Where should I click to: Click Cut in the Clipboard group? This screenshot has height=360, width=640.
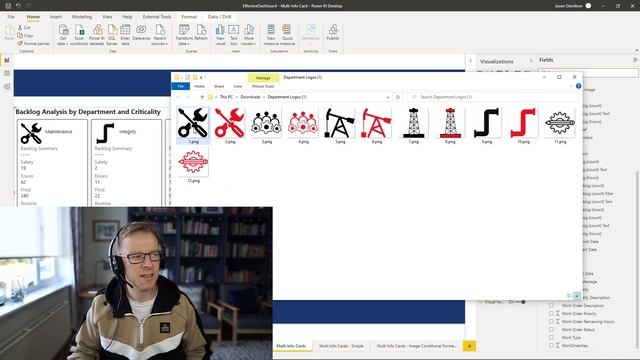(x=24, y=27)
